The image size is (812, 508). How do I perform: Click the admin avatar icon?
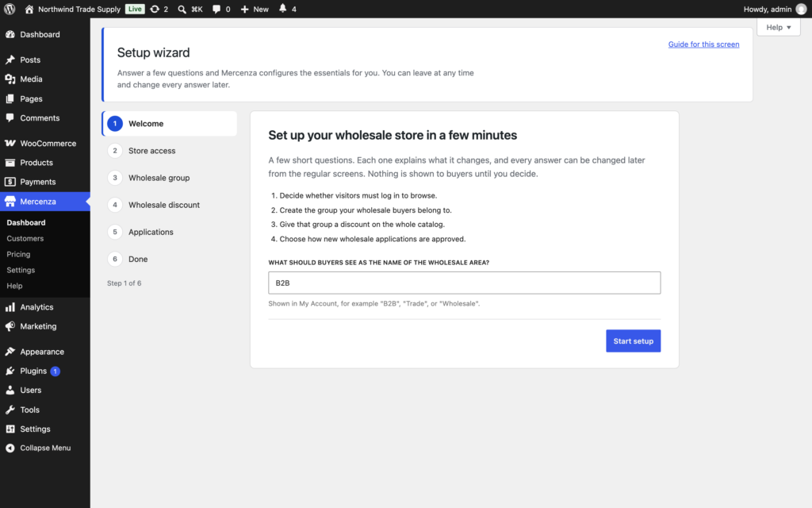coord(801,9)
